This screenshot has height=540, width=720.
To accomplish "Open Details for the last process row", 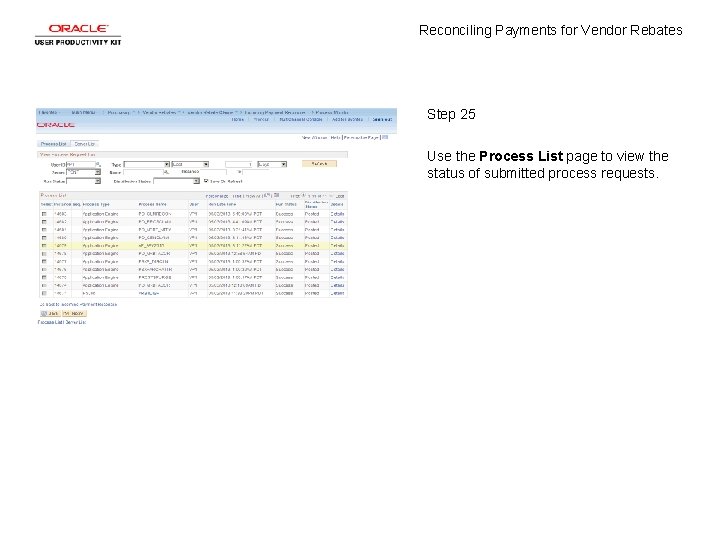I will click(338, 293).
